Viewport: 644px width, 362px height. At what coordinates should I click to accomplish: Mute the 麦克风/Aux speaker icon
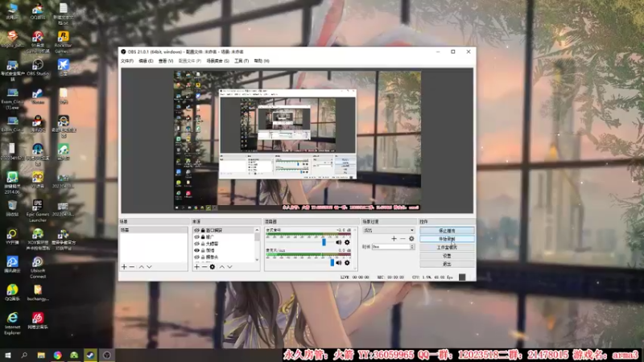[339, 263]
